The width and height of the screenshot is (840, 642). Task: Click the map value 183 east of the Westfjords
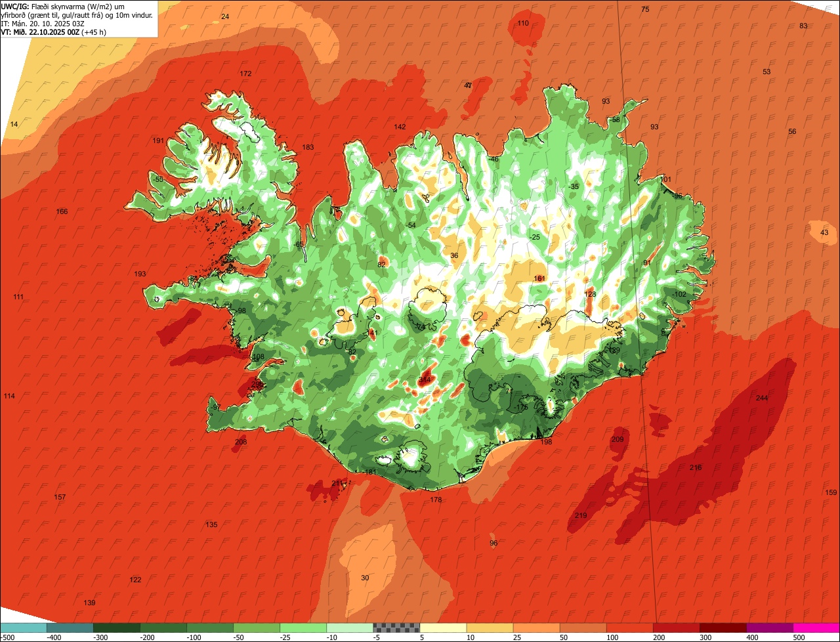[308, 147]
